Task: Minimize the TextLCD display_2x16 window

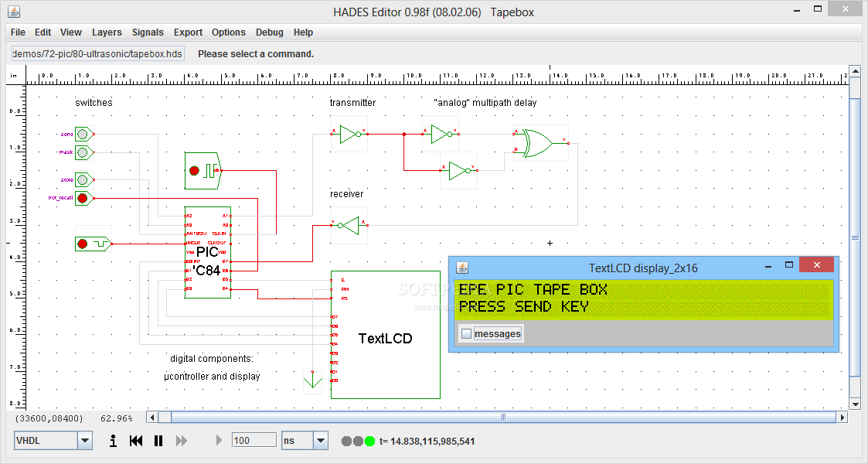Action: tap(768, 266)
